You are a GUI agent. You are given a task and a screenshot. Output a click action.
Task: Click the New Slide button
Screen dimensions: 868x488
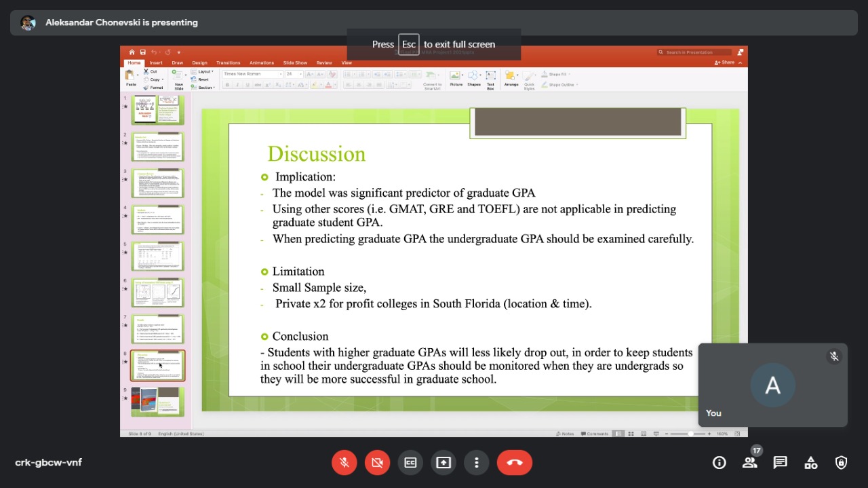tap(178, 79)
